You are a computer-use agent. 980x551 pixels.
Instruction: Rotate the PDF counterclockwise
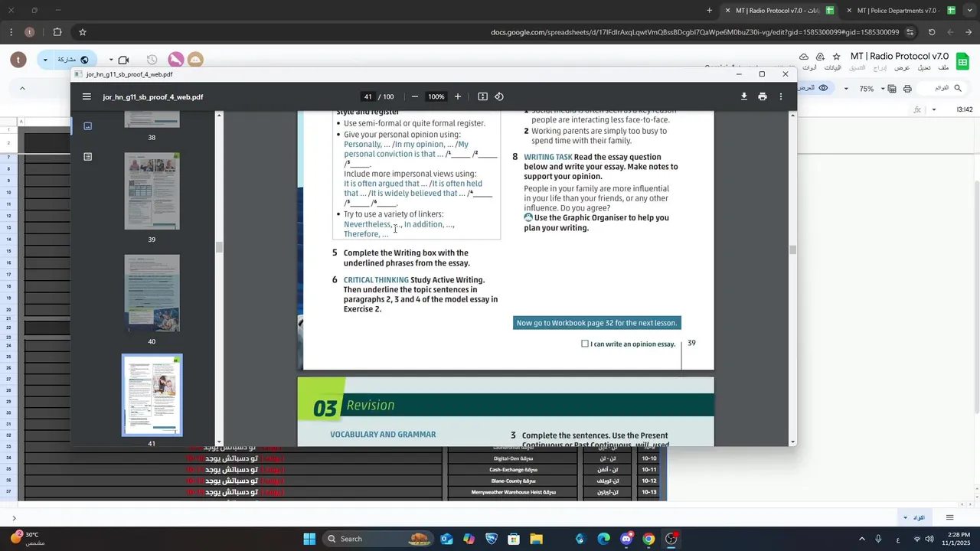(x=499, y=96)
